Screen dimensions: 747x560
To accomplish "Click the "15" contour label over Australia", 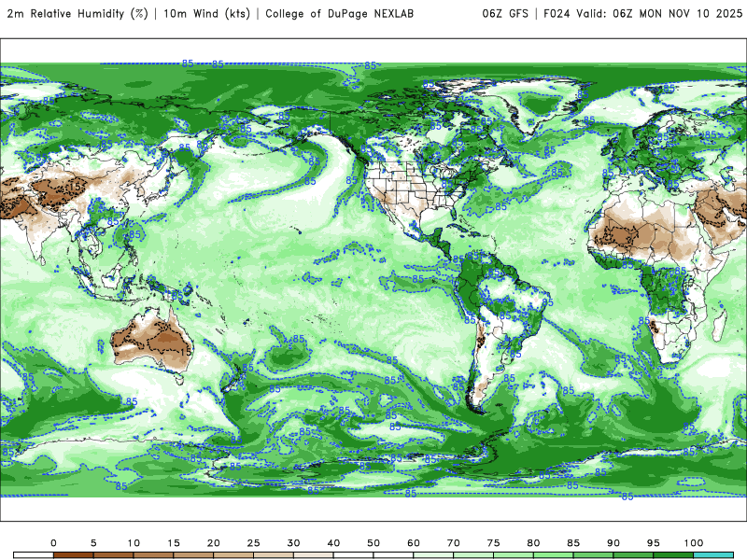I will coord(186,353).
